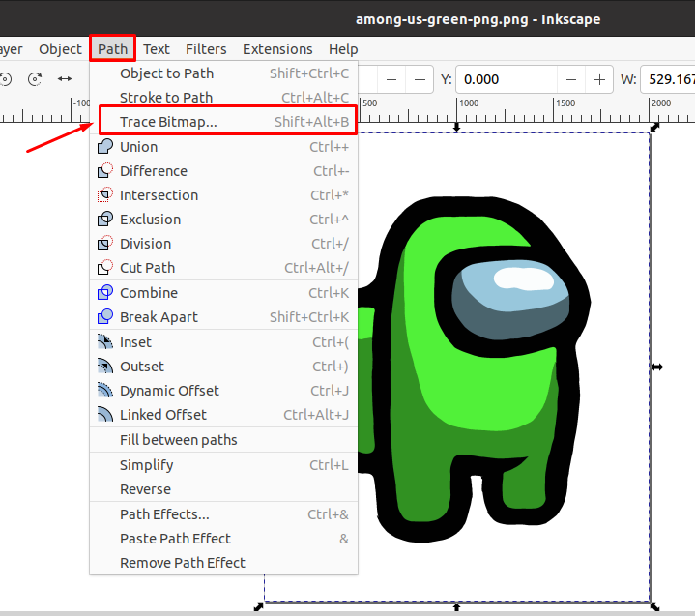Select Trace Bitmap... menu entry
This screenshot has height=616, width=695.
[224, 122]
